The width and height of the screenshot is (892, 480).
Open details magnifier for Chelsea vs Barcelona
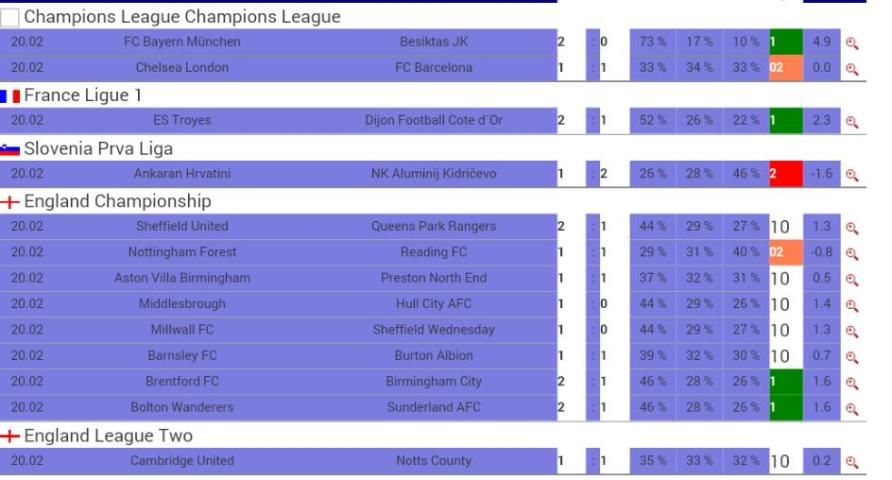point(852,69)
